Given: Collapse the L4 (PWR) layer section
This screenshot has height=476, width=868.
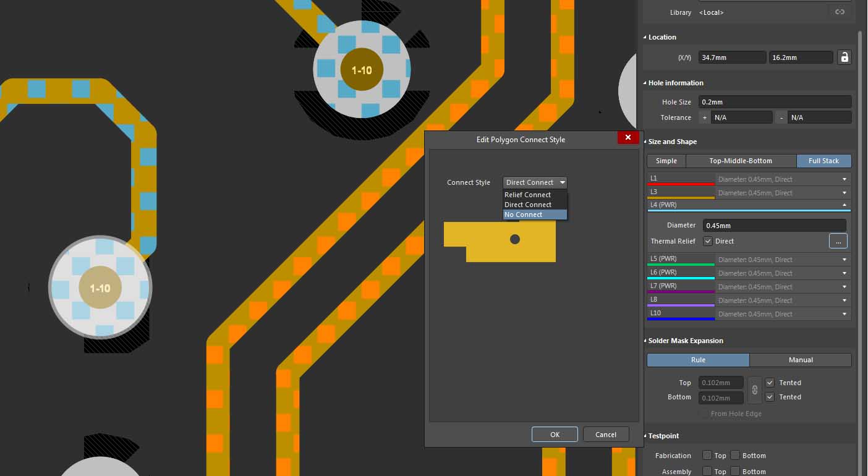Looking at the screenshot, I should pos(844,205).
